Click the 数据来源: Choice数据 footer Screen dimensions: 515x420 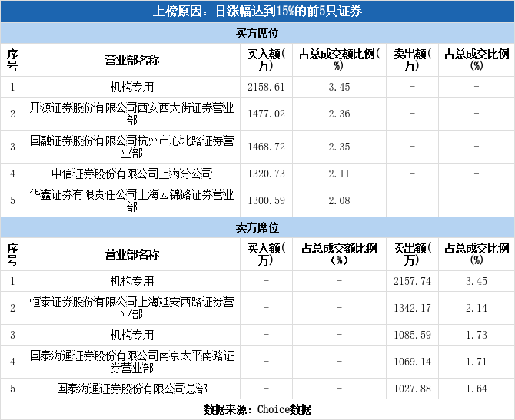pyautogui.click(x=257, y=409)
